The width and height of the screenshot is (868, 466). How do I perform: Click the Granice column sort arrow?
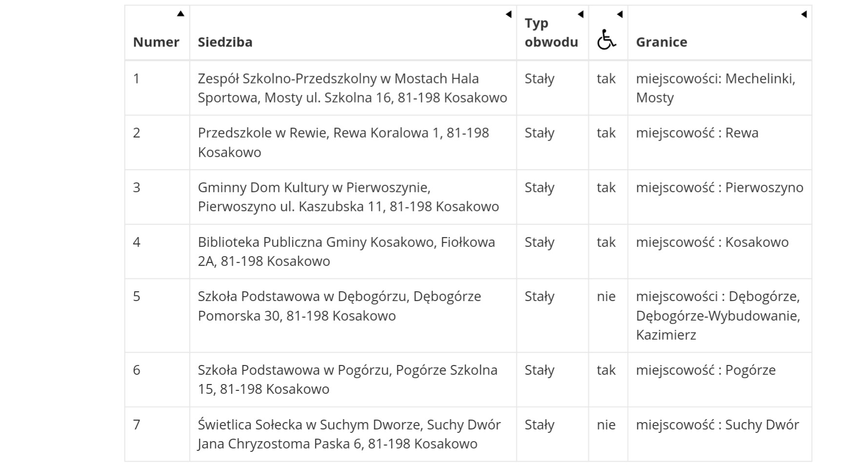click(804, 14)
